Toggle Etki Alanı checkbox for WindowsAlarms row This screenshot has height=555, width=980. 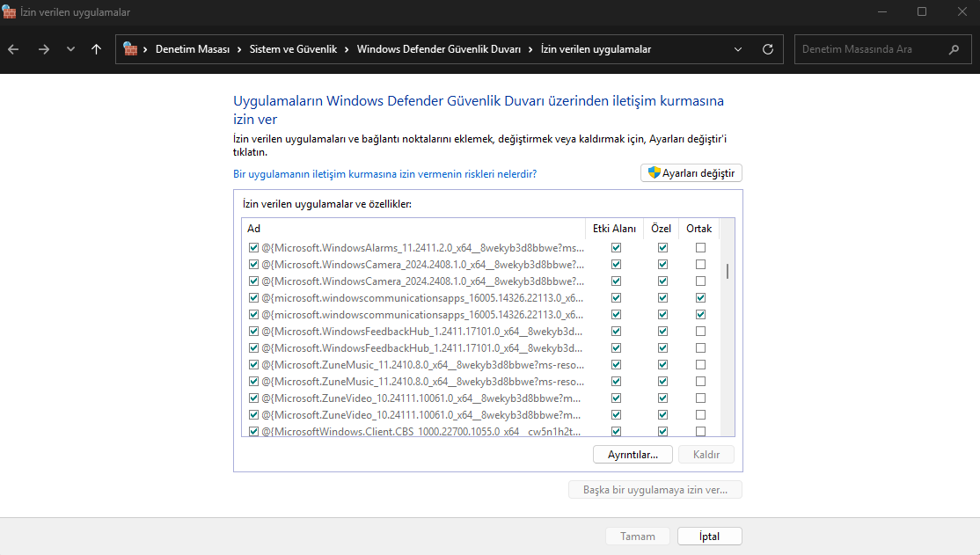coord(617,247)
